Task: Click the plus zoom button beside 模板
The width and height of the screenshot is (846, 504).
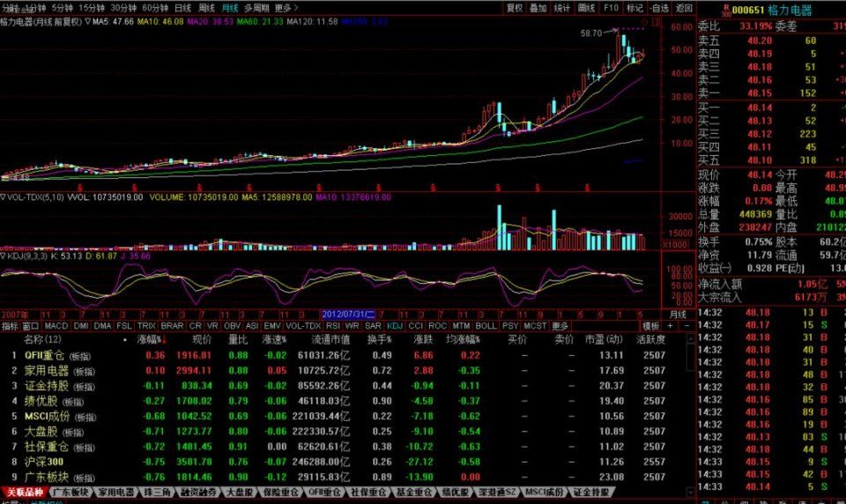Action: pyautogui.click(x=670, y=325)
